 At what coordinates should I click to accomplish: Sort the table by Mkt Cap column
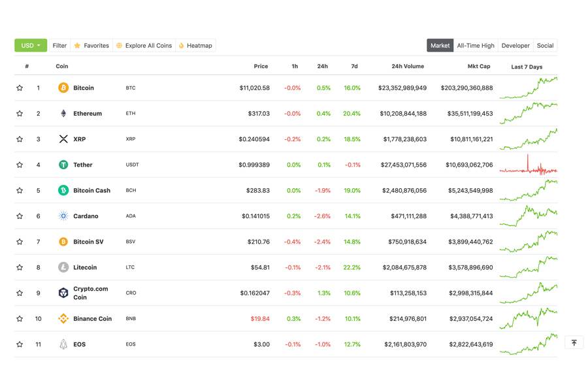[x=478, y=66]
